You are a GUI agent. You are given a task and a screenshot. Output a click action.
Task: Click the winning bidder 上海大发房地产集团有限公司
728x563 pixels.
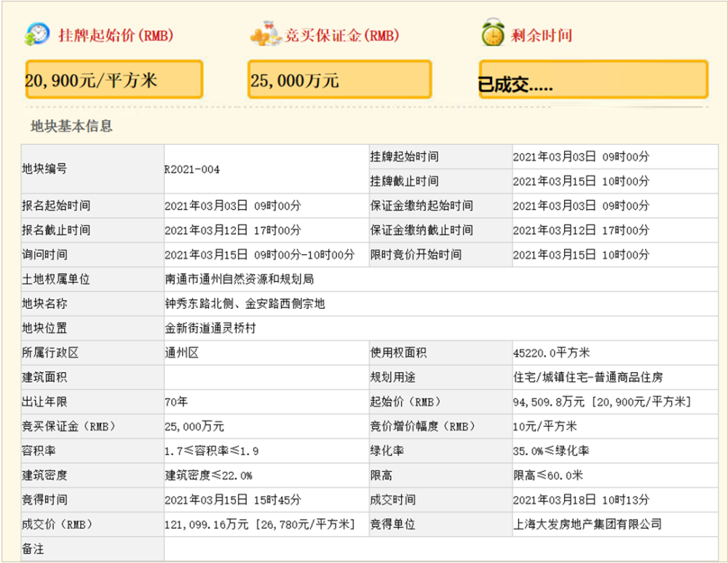click(587, 524)
